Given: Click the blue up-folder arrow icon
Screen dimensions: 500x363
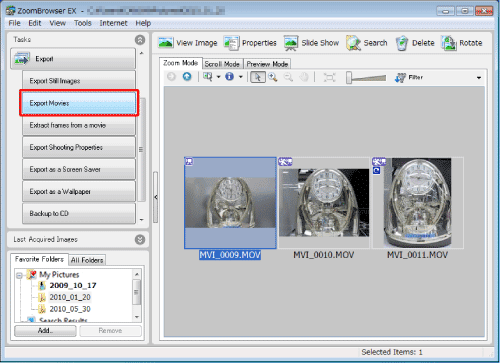Looking at the screenshot, I should (x=187, y=77).
